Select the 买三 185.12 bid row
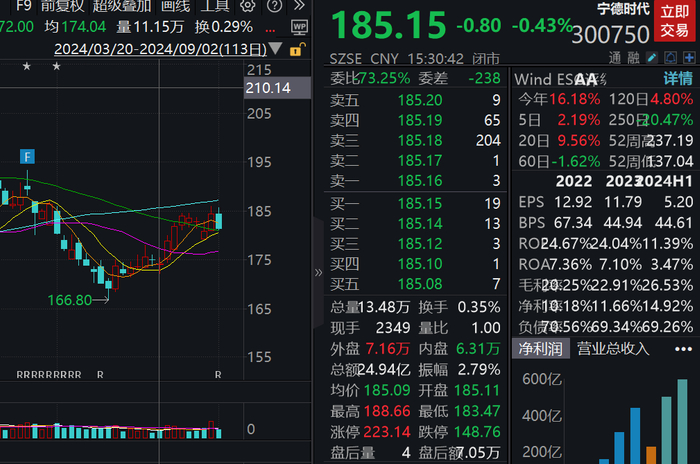Image resolution: width=700 pixels, height=464 pixels. (415, 243)
